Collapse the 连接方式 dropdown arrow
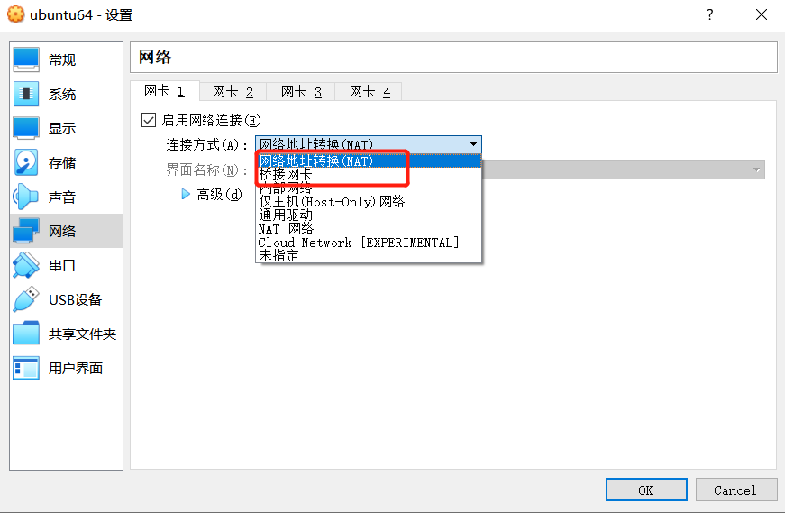 click(473, 145)
